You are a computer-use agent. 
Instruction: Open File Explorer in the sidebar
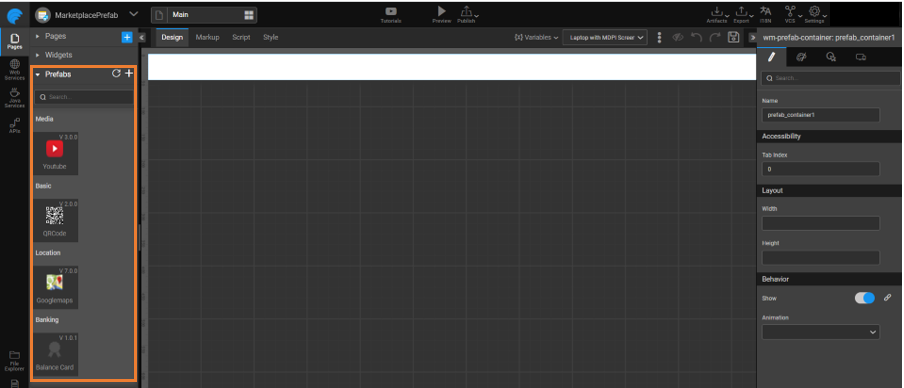point(14,355)
